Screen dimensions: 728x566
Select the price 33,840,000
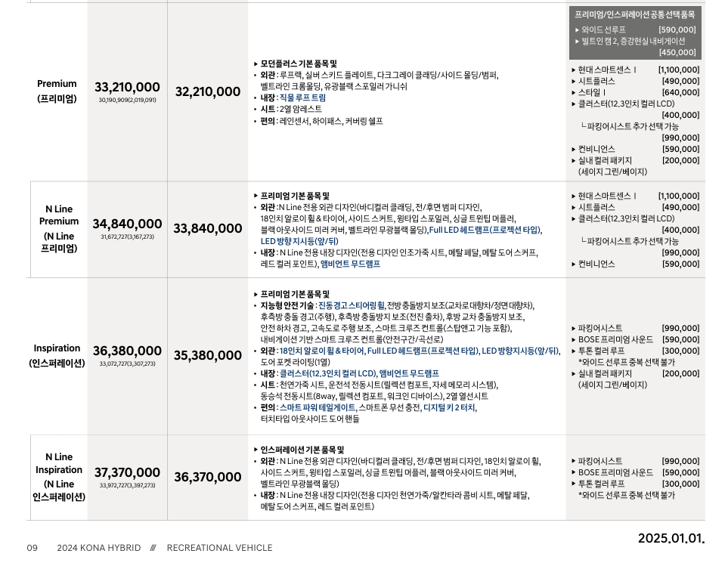(208, 229)
